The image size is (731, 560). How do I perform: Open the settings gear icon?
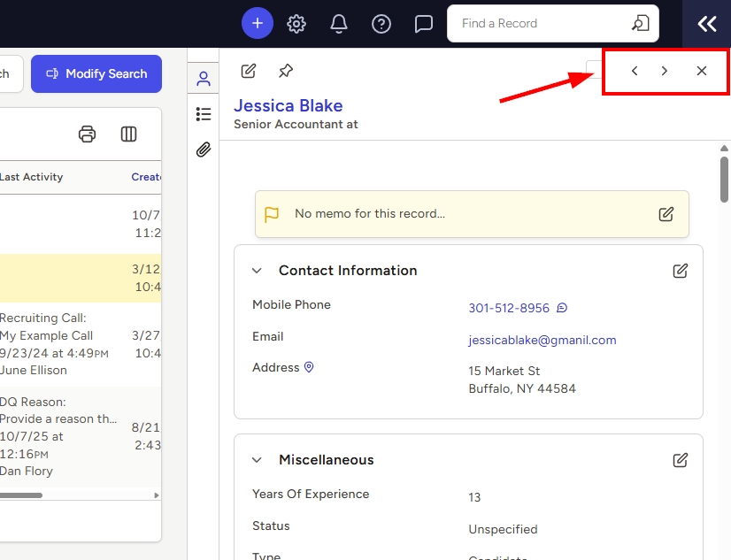tap(296, 24)
